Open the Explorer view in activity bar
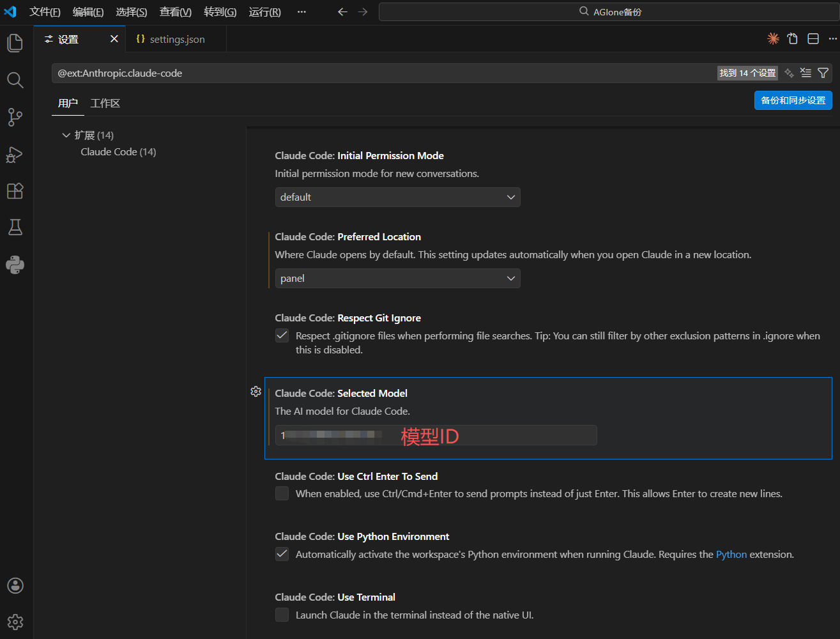Screen dimensions: 840x639 click(x=15, y=43)
